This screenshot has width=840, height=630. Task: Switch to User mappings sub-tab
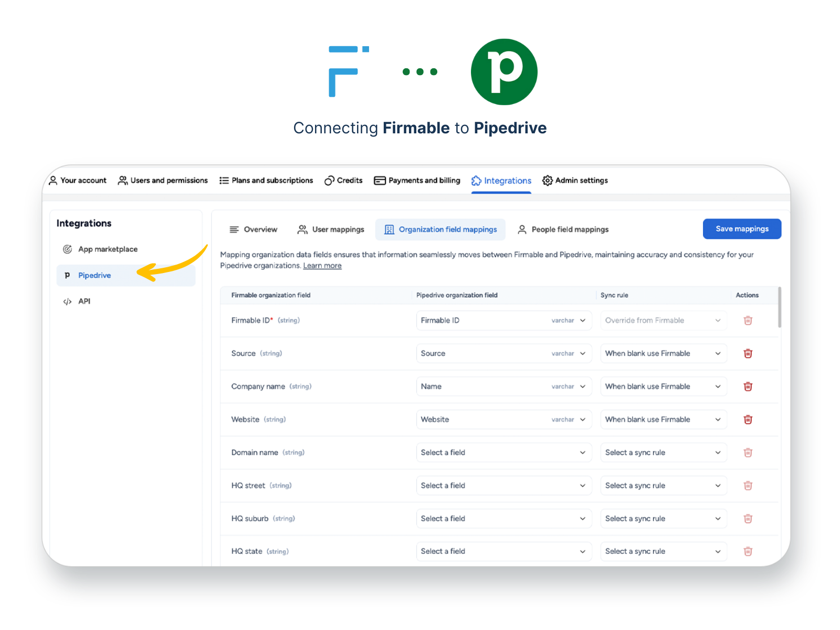(331, 229)
